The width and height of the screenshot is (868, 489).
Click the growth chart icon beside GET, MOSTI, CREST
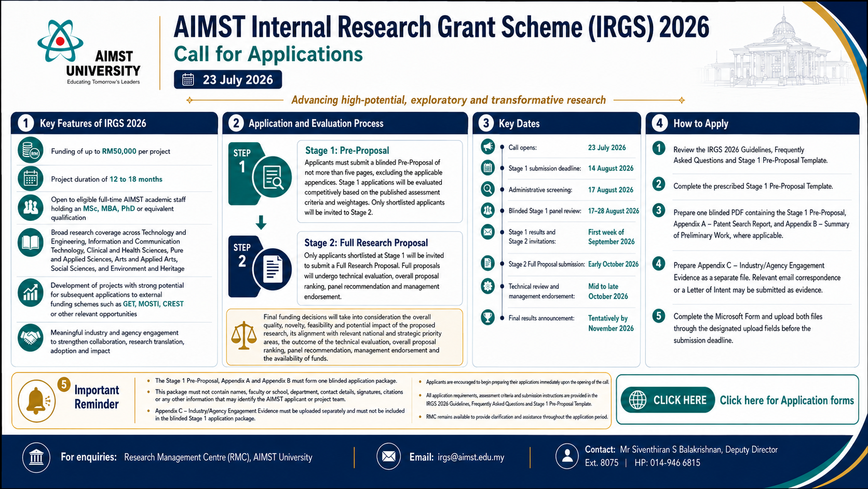(x=31, y=292)
